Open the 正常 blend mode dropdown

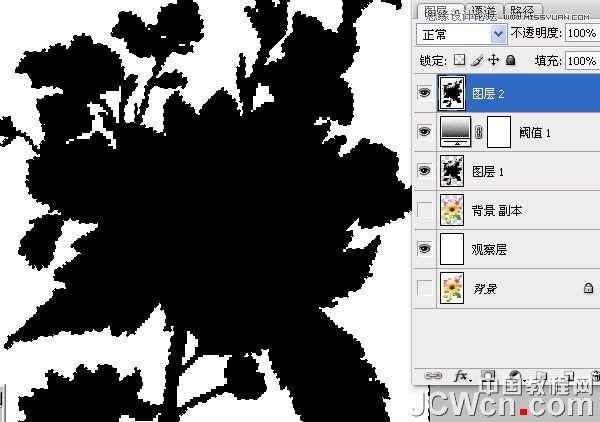461,34
